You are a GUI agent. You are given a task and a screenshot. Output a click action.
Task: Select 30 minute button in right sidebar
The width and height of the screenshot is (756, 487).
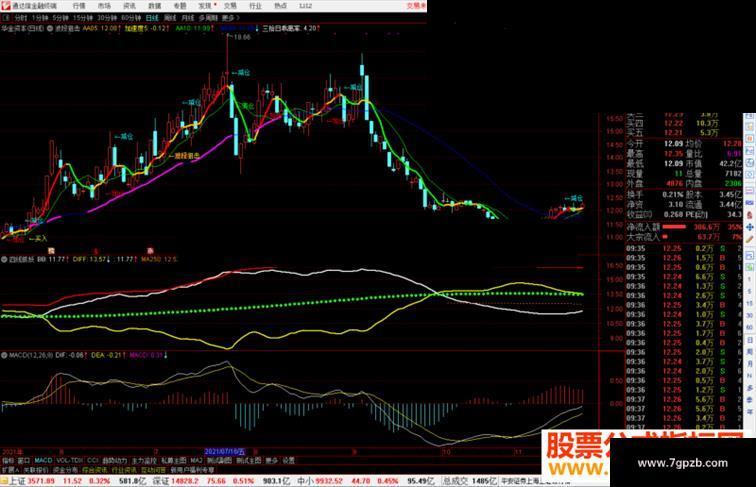coord(750,316)
